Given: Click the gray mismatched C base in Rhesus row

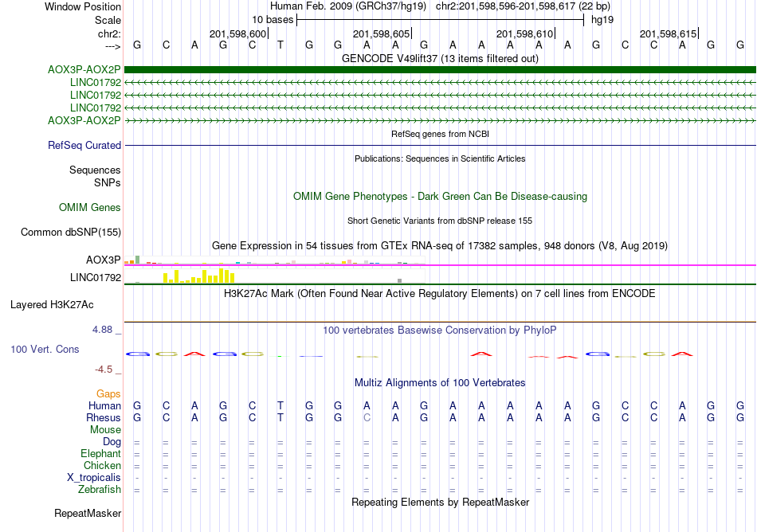Looking at the screenshot, I should click(367, 417).
